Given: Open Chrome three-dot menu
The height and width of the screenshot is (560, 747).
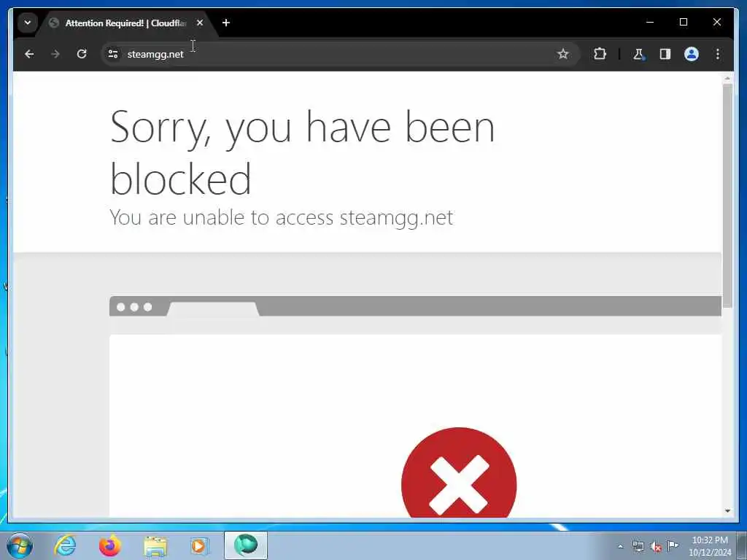Looking at the screenshot, I should (x=718, y=54).
